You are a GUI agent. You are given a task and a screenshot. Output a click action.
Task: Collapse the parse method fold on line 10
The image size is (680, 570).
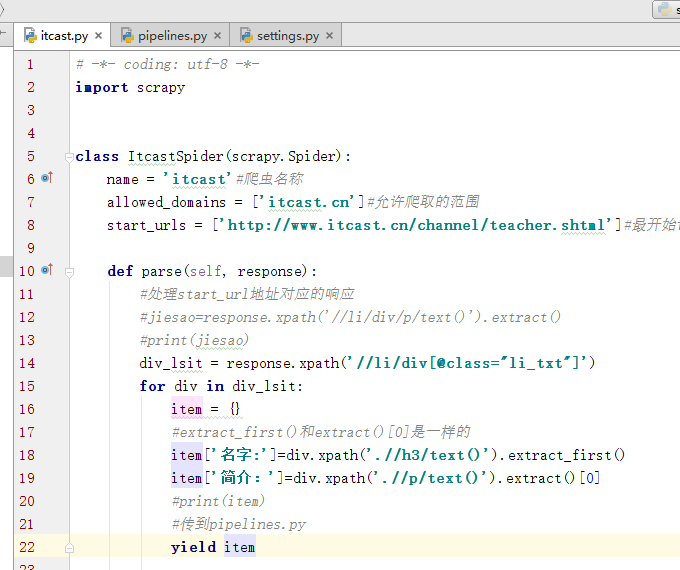[x=69, y=272]
